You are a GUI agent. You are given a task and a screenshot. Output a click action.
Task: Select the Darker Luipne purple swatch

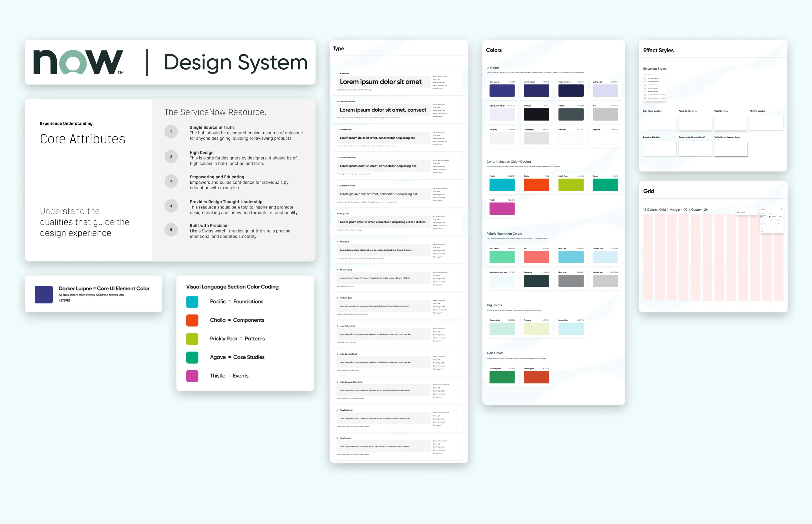(44, 295)
